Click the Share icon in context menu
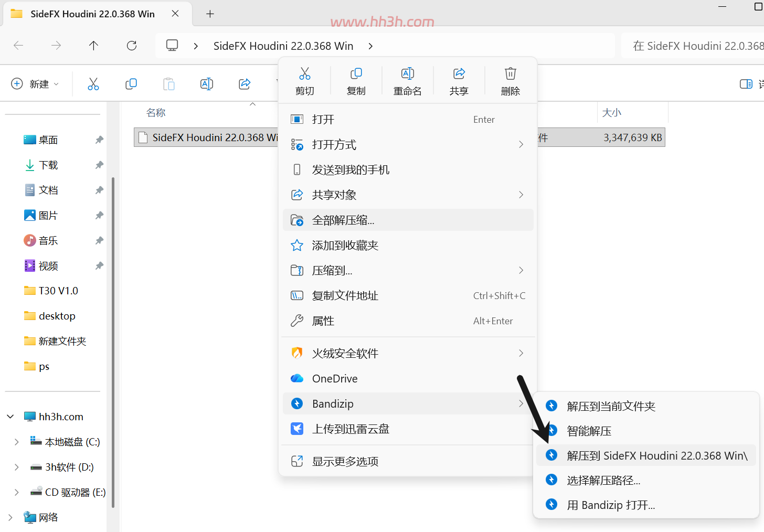This screenshot has height=532, width=764. point(459,73)
